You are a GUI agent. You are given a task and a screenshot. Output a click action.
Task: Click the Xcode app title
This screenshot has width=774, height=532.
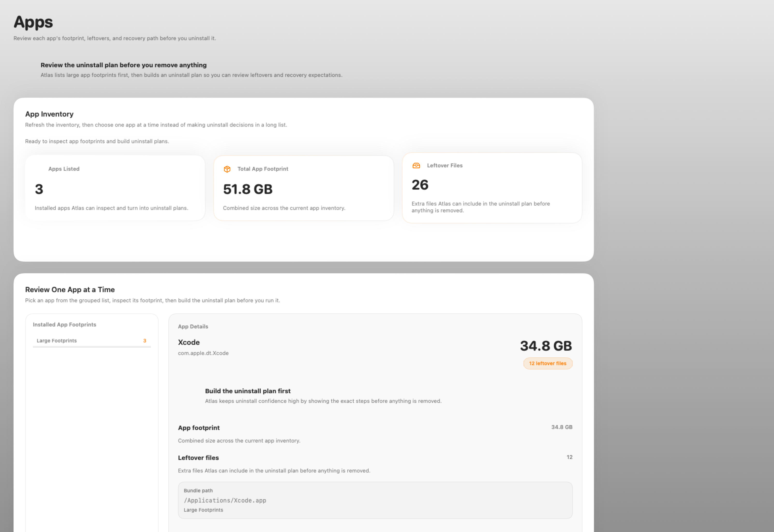[x=189, y=342]
